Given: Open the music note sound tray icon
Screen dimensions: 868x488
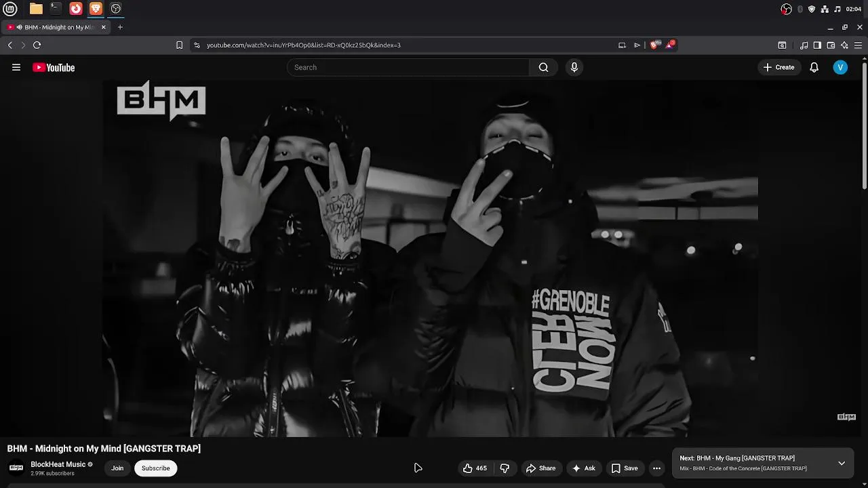Looking at the screenshot, I should [x=837, y=9].
